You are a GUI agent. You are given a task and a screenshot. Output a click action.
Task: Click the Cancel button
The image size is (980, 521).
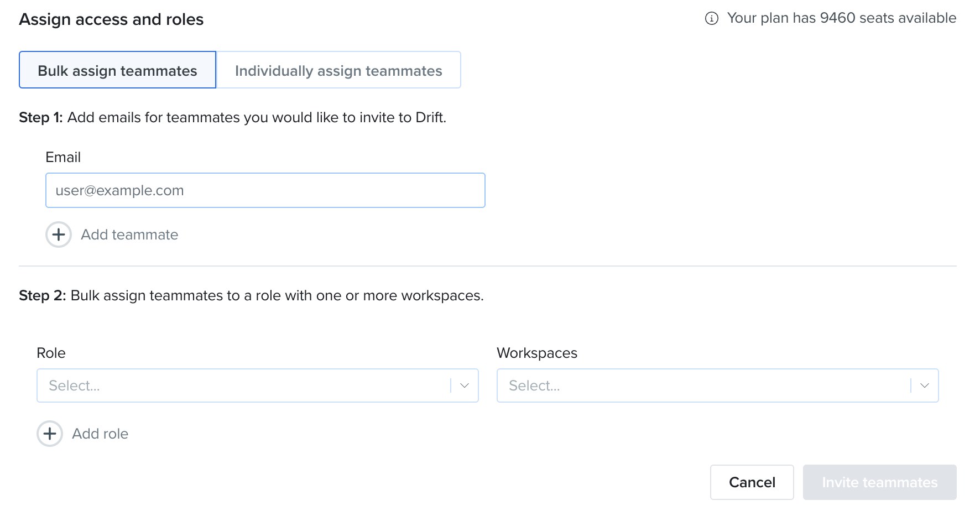752,482
